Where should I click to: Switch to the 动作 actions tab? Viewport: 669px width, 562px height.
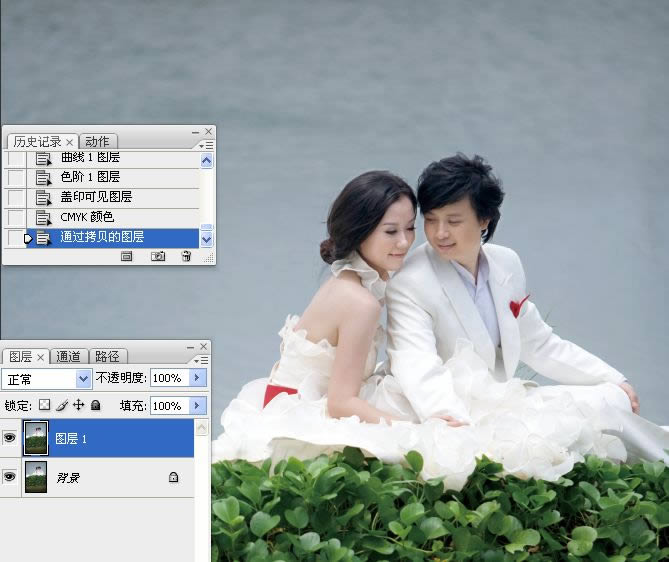coord(97,141)
